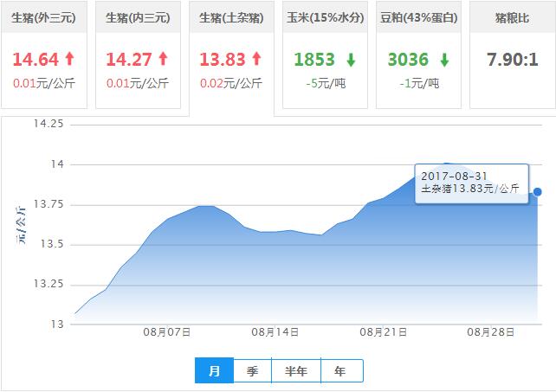Click the corn price 1853

click(314, 59)
